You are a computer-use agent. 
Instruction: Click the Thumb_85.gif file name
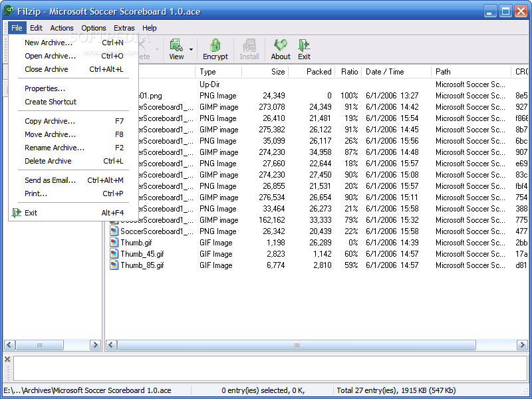coord(142,265)
